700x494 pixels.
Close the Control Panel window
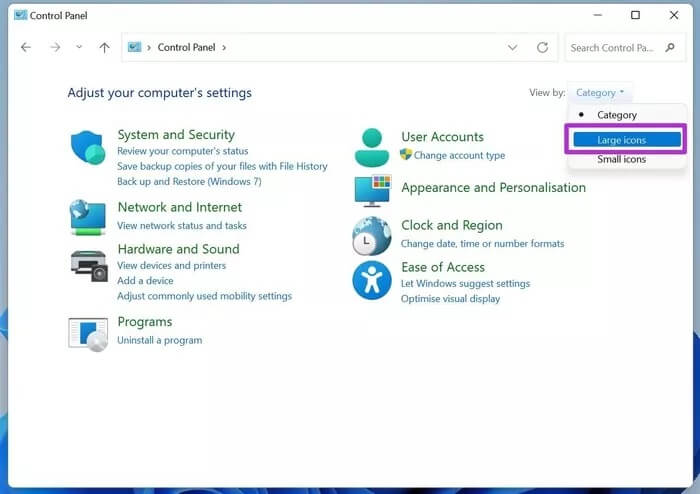click(674, 15)
